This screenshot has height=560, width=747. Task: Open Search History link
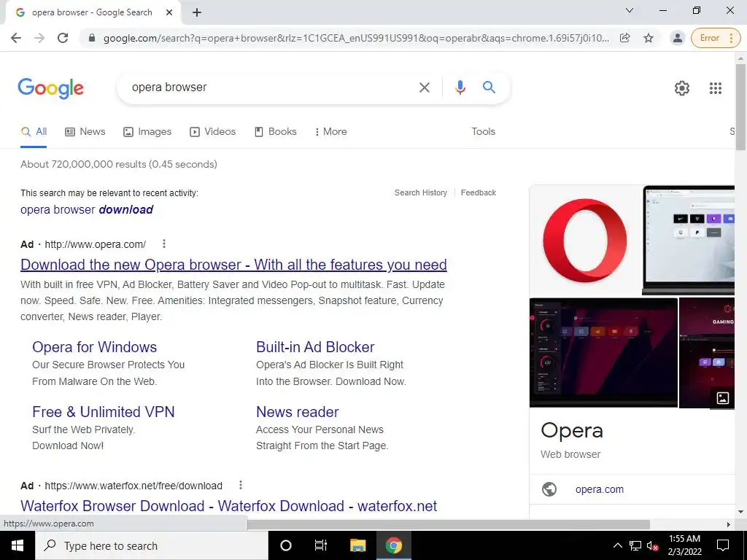click(421, 192)
